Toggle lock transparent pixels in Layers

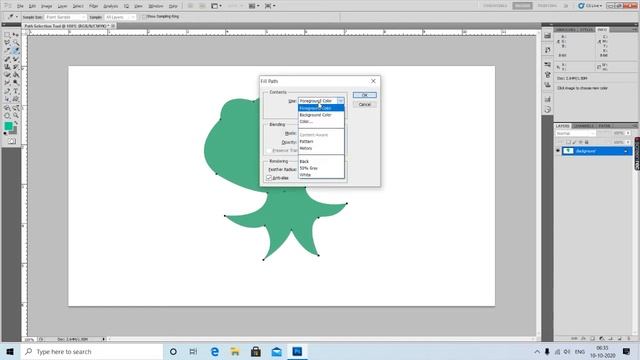click(x=568, y=142)
